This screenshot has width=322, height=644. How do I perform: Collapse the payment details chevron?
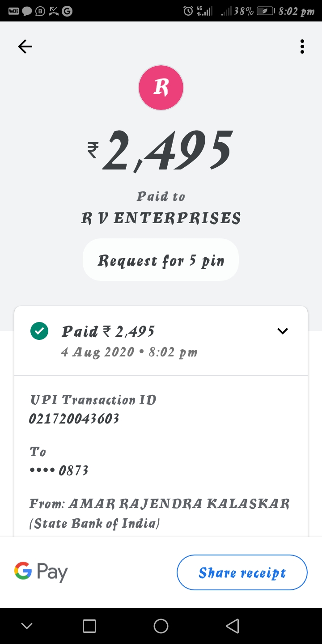pyautogui.click(x=283, y=331)
